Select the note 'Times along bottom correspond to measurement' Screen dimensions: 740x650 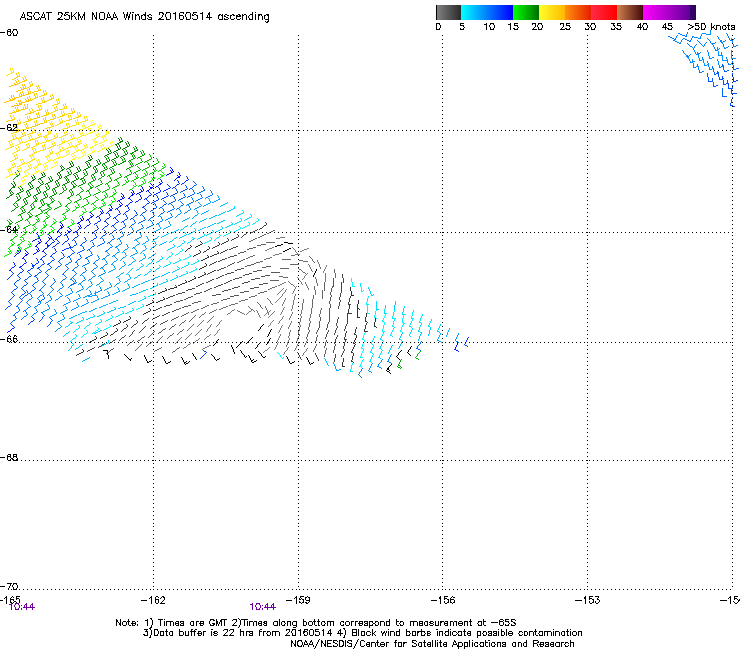pos(357,623)
